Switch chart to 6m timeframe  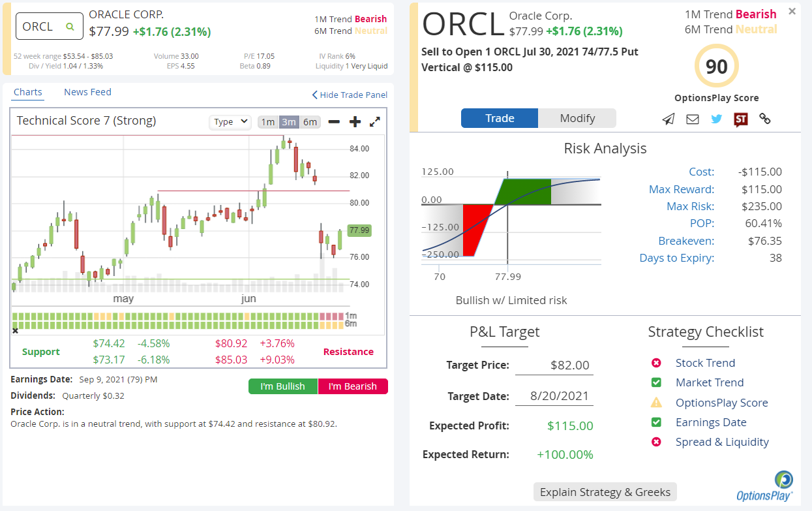click(310, 122)
